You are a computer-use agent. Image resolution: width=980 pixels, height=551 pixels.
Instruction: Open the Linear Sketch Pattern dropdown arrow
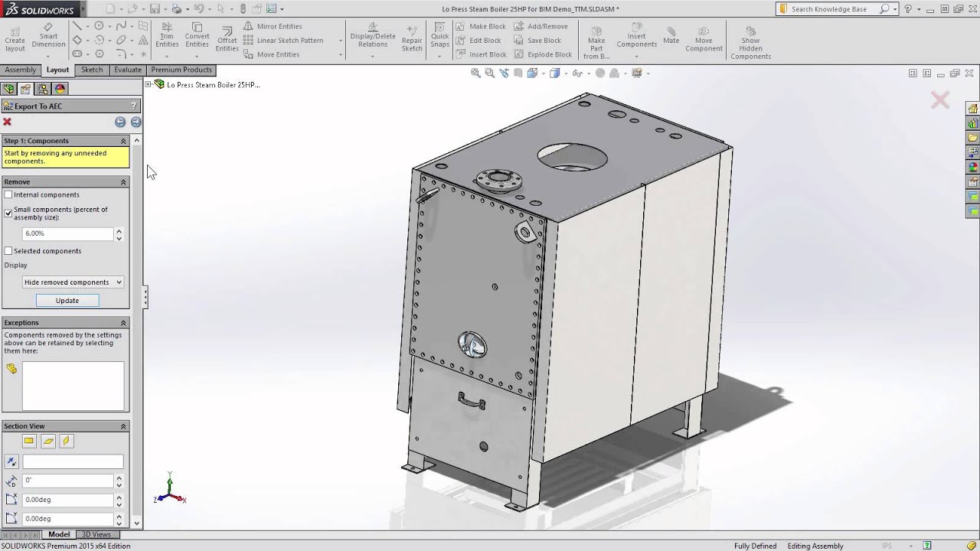point(340,41)
